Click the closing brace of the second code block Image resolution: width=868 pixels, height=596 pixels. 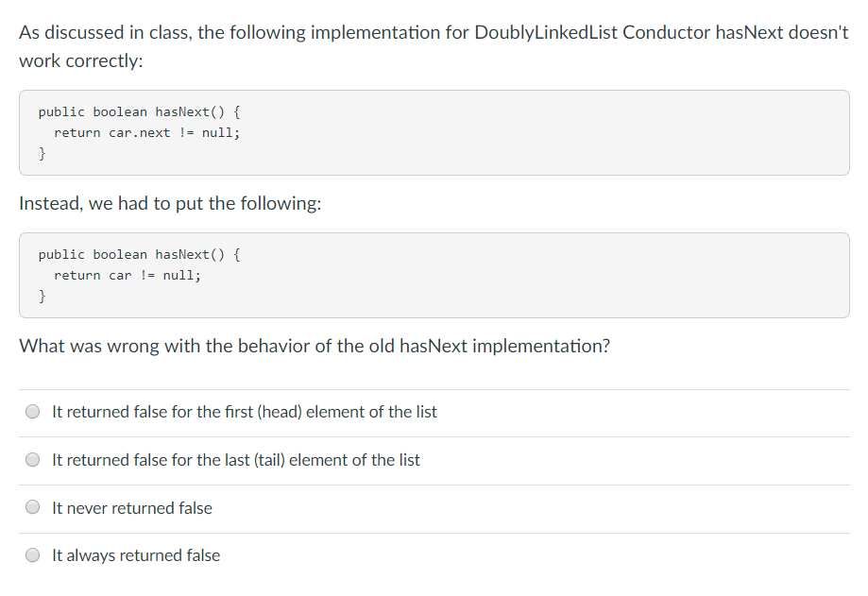coord(42,295)
